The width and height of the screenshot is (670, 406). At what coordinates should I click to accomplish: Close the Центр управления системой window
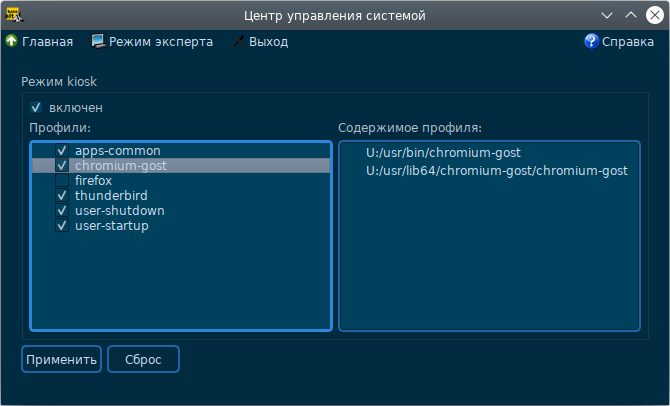click(x=655, y=15)
